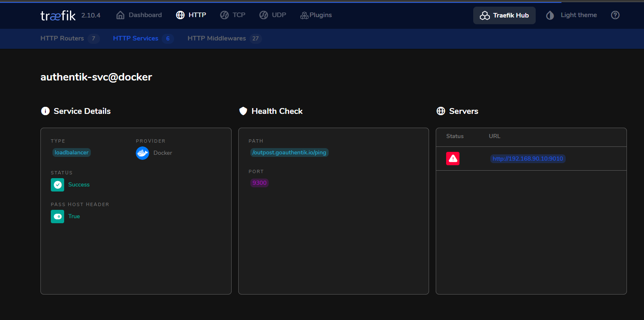The height and width of the screenshot is (320, 644).
Task: Click the UDP protocol icon
Action: pos(263,15)
